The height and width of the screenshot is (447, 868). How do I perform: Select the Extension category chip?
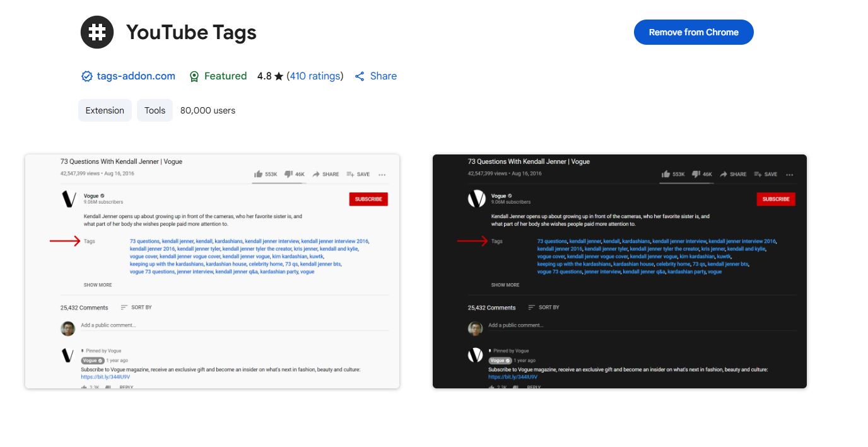[x=105, y=110]
